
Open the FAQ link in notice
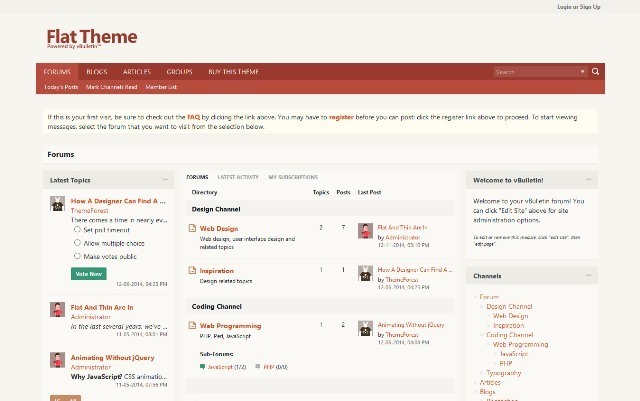pyautogui.click(x=193, y=117)
